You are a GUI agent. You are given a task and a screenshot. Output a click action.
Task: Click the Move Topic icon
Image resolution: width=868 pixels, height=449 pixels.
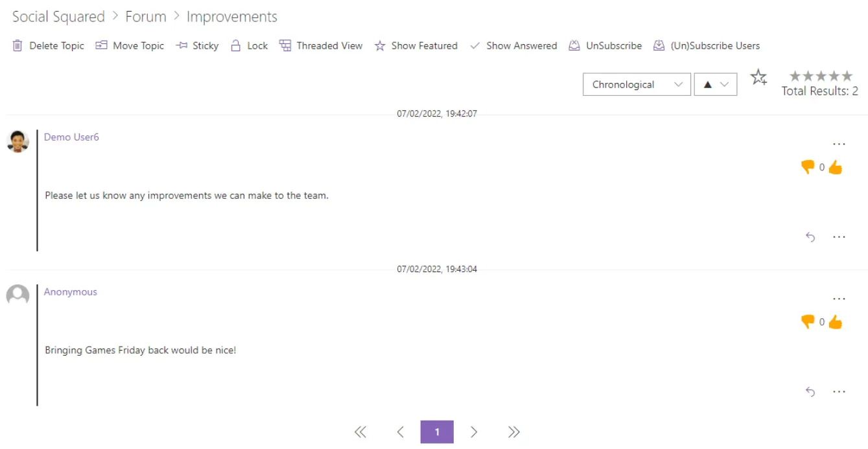pos(101,45)
